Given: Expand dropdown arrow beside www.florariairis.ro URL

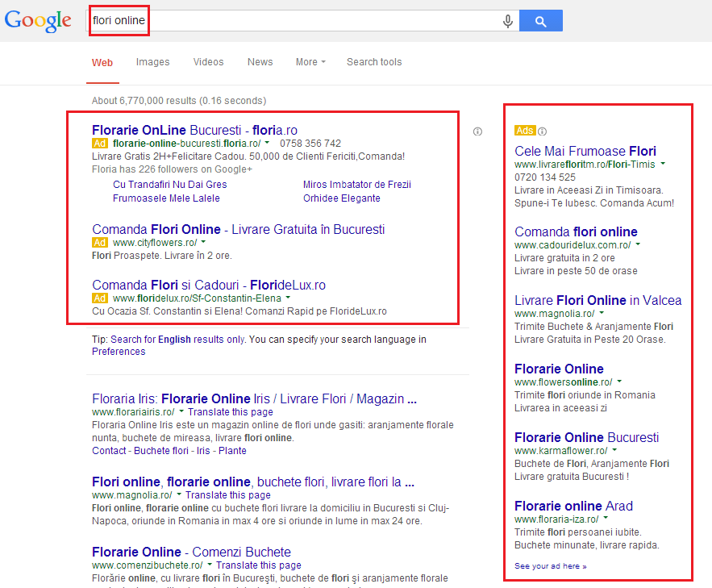Looking at the screenshot, I should click(x=181, y=411).
